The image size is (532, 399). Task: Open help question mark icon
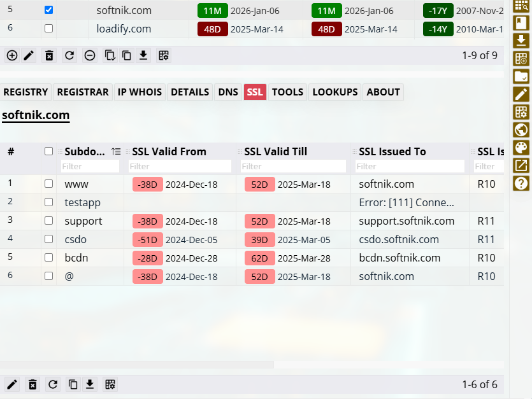pyautogui.click(x=521, y=183)
